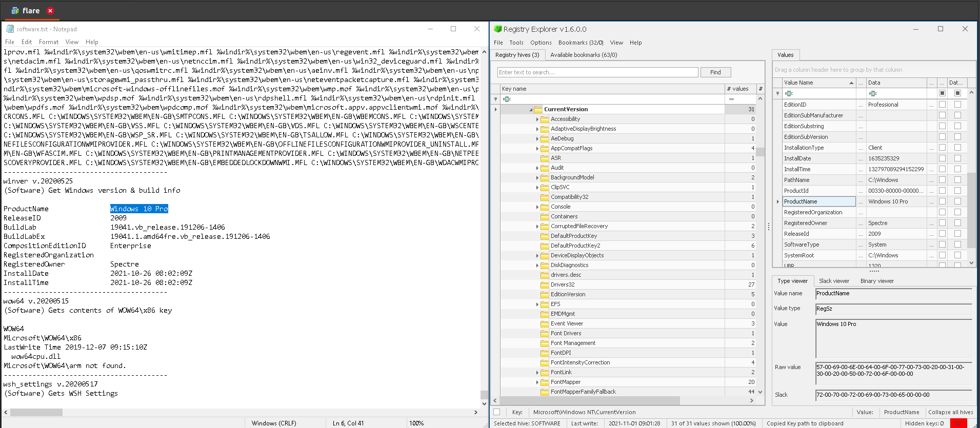
Task: Check the Dat... column box in RegisteredOwner row
Action: pyautogui.click(x=957, y=222)
